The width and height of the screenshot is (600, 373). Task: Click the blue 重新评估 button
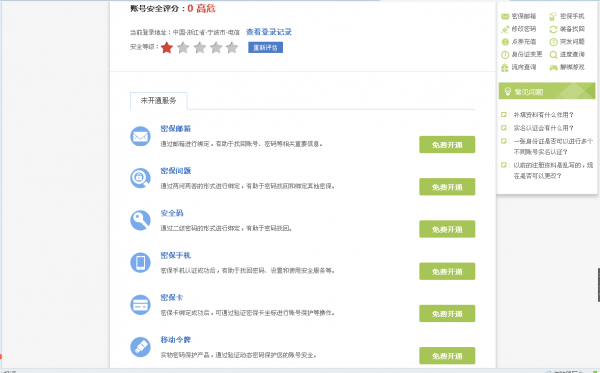tap(266, 47)
